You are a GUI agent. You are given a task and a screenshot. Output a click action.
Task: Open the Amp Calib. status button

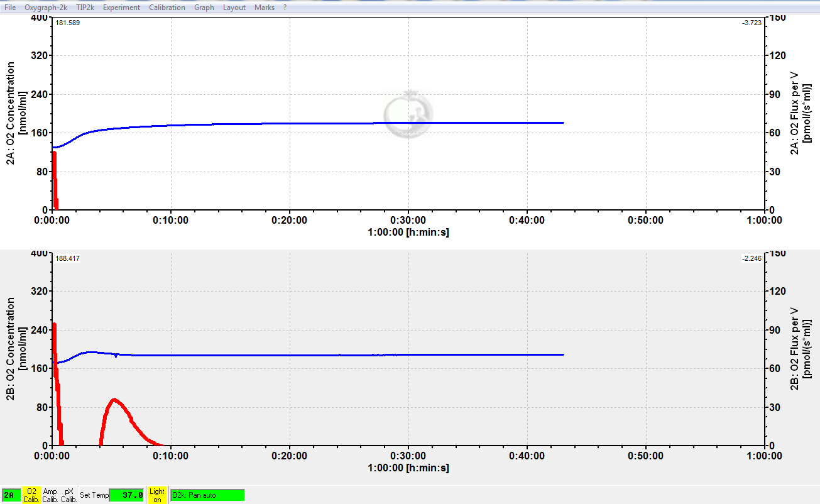(x=50, y=495)
